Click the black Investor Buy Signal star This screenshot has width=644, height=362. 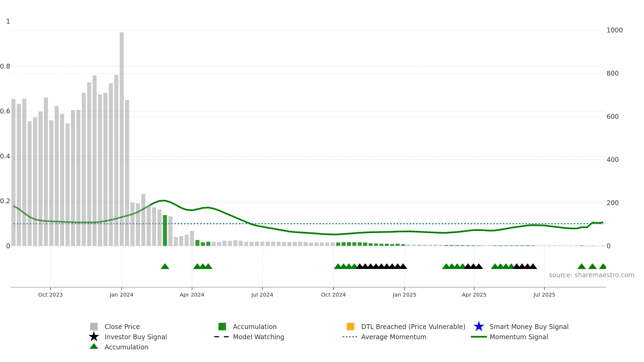tap(94, 337)
